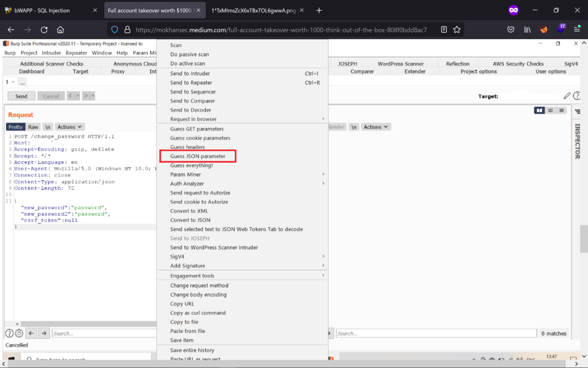This screenshot has width=588, height=368.
Task: Click the request search field
Action: (104, 333)
